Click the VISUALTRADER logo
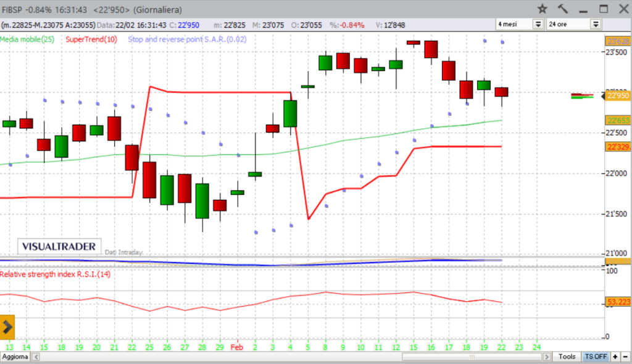The height and width of the screenshot is (364, 632). pyautogui.click(x=59, y=246)
